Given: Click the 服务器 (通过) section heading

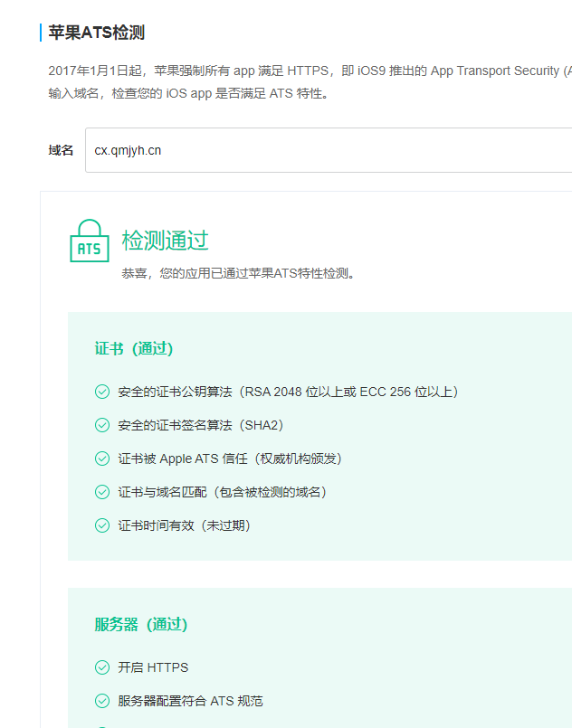Looking at the screenshot, I should [141, 624].
